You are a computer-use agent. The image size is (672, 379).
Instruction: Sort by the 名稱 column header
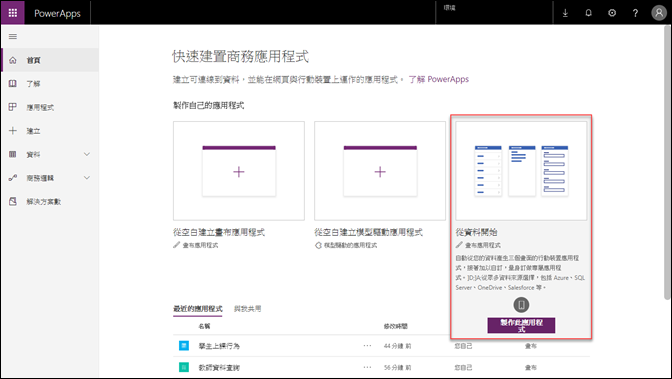[x=204, y=326]
